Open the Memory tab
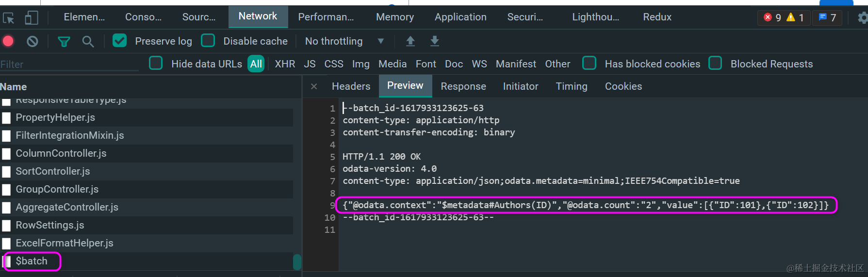The width and height of the screenshot is (868, 277). click(x=395, y=17)
